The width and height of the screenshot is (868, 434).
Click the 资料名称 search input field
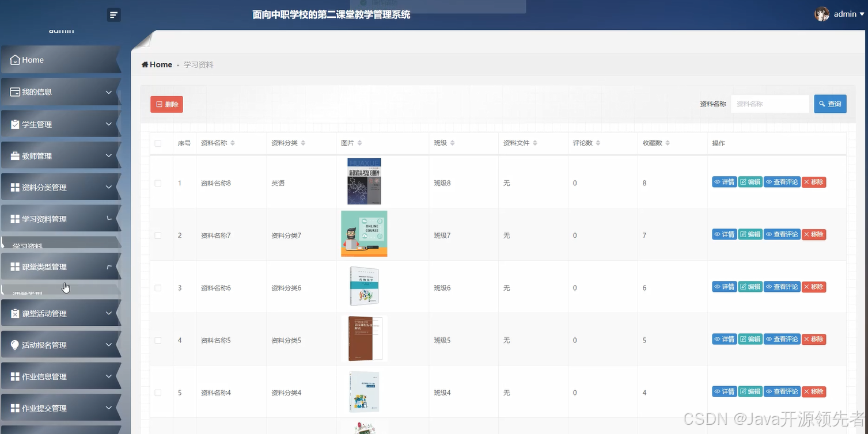[x=770, y=104]
